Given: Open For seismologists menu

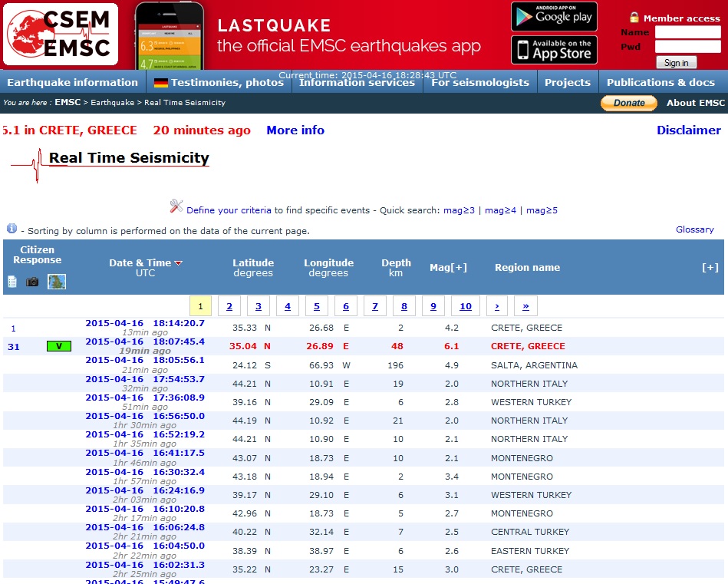Looking at the screenshot, I should (480, 82).
